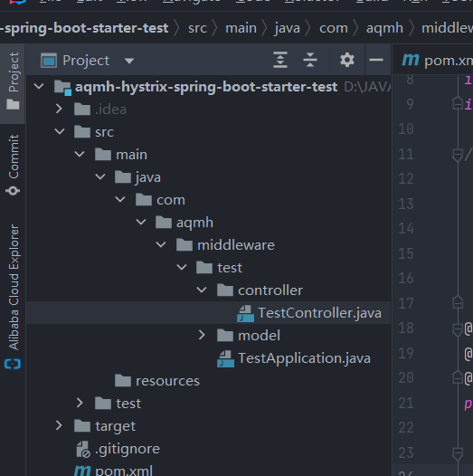Open the Commit tool window sidebar tab
The width and height of the screenshot is (473, 476).
pyautogui.click(x=13, y=165)
